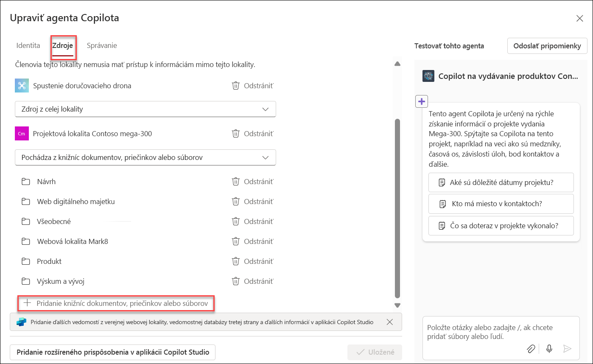
Task: Dismiss the Copilot Studio info banner
Action: [x=390, y=322]
